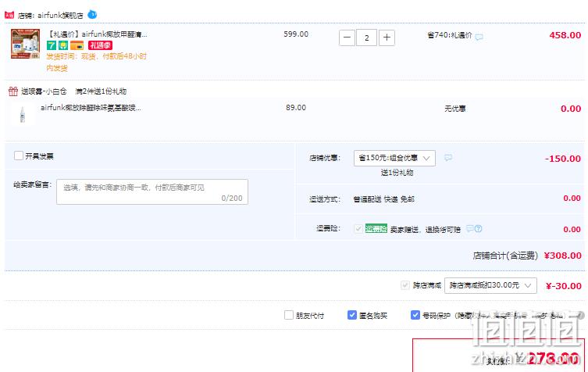Tick the 开具发票 invoice checkbox
Screen dimensions: 588x372
coord(19,156)
